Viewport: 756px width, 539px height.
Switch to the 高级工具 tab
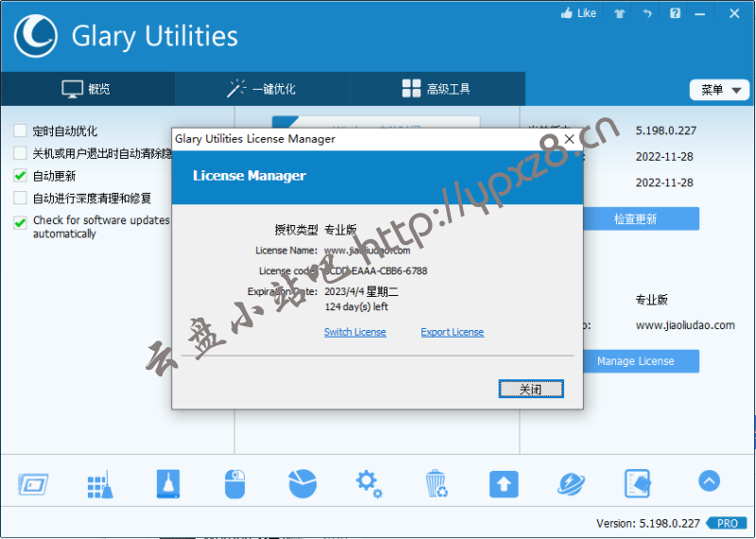click(x=437, y=89)
